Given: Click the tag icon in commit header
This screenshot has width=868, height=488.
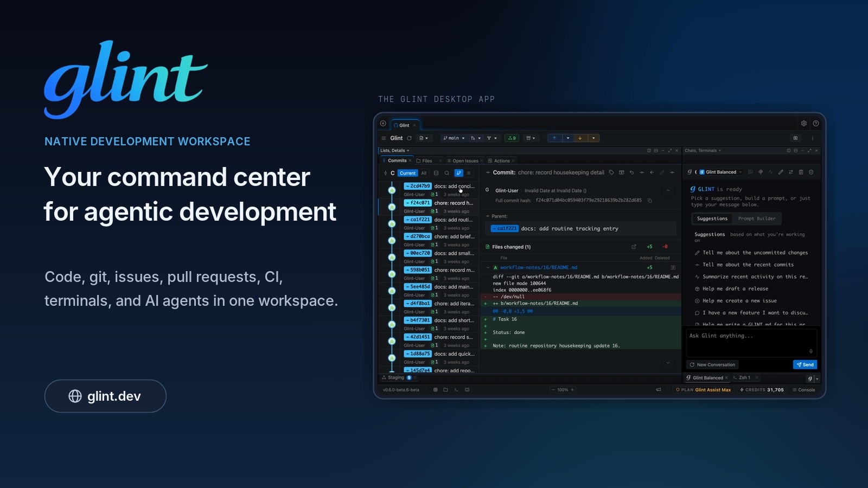Looking at the screenshot, I should [611, 172].
